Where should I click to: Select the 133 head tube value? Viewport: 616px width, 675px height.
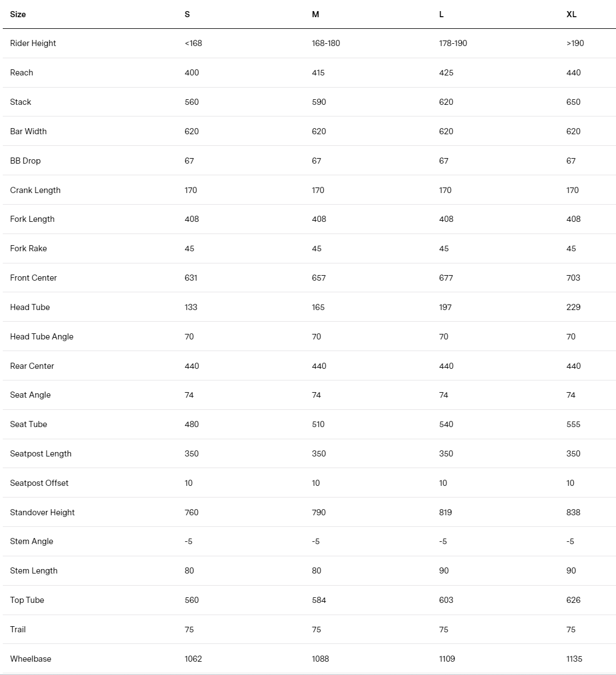click(191, 307)
